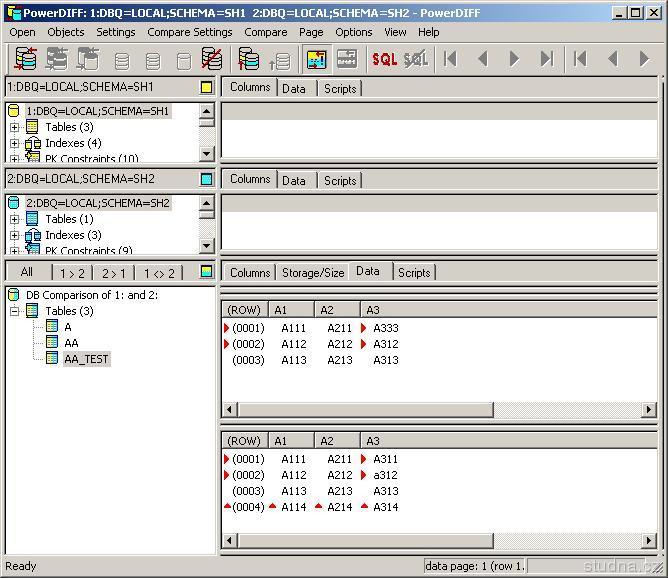Click the yellow database icon of schema SH1
668x578 pixels.
coord(14,111)
